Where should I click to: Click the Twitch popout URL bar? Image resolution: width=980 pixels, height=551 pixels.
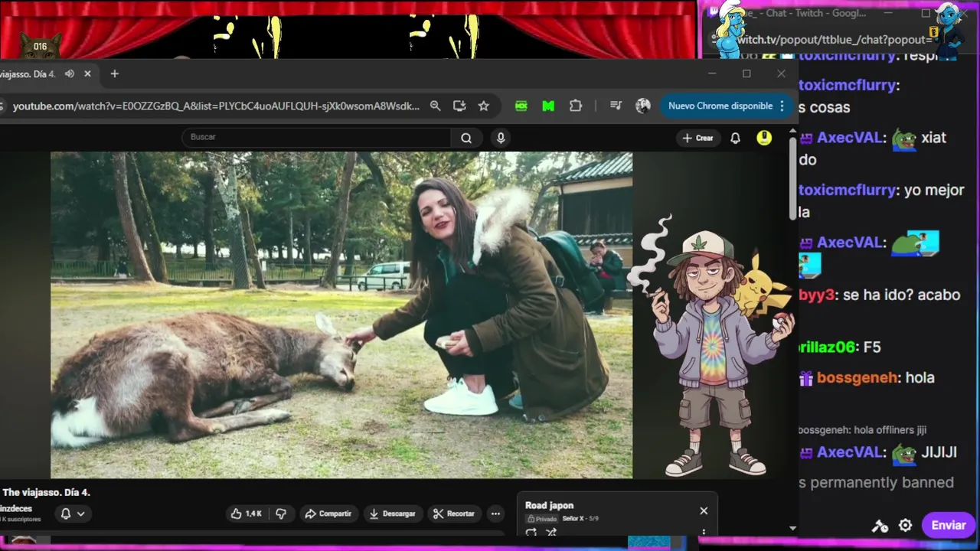tap(835, 40)
